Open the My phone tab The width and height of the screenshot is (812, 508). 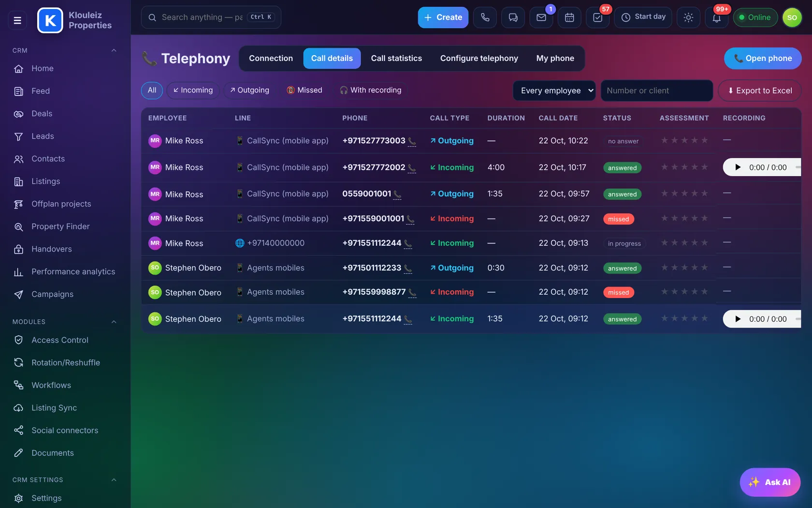coord(555,58)
